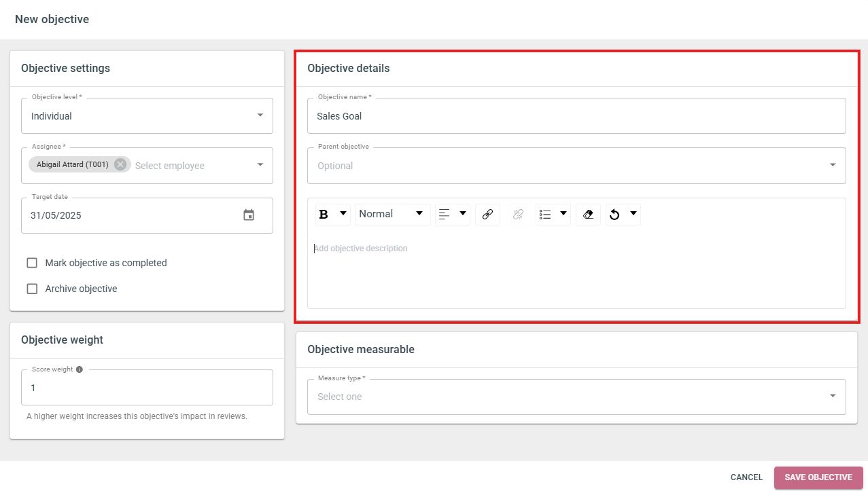This screenshot has width=868, height=491.
Task: Click the unlink icon in editor toolbar
Action: click(x=518, y=215)
